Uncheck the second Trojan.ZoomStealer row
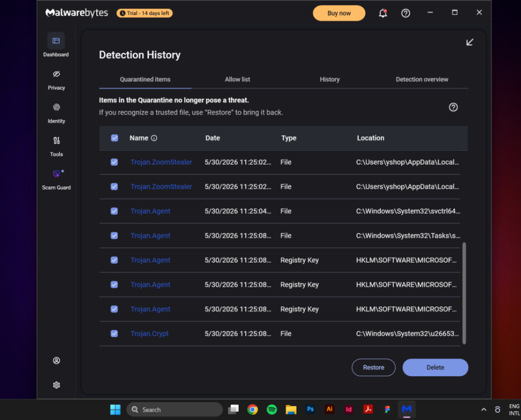Viewport: 521px width, 420px height. 114,186
